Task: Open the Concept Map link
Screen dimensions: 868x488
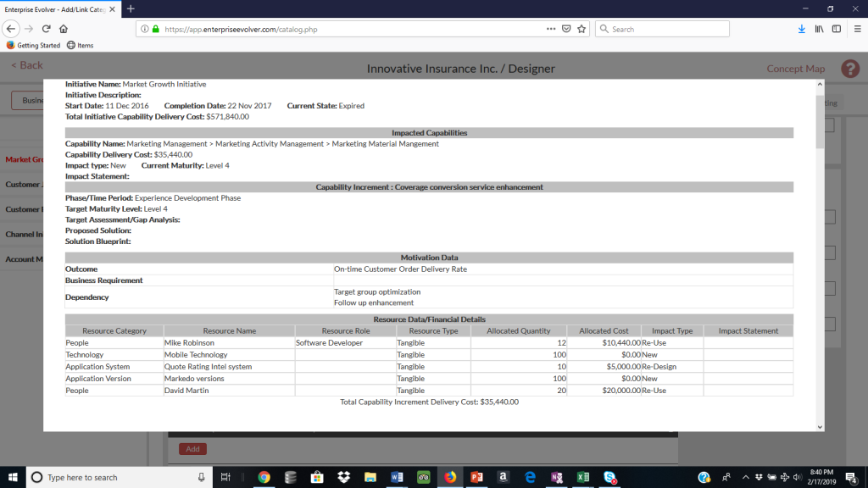Action: click(x=795, y=68)
